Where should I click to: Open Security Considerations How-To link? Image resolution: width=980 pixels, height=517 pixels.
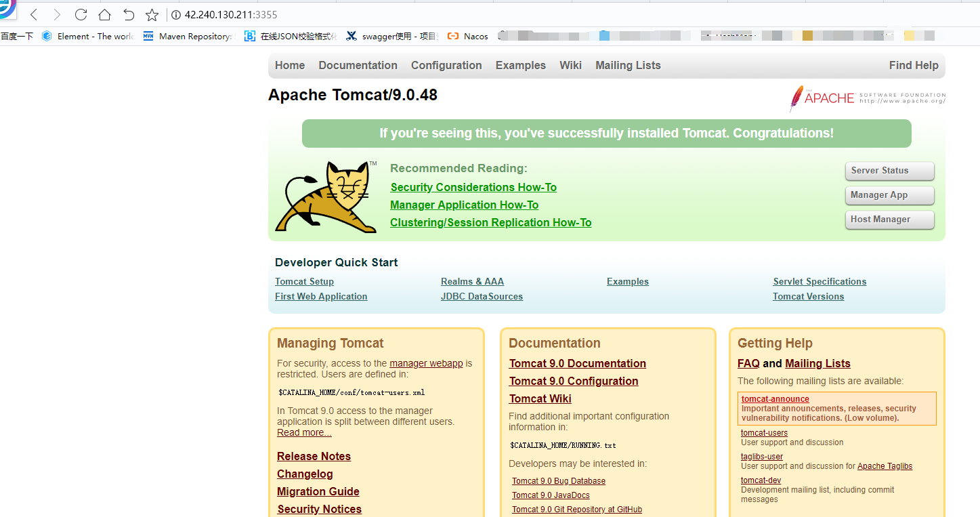(x=473, y=188)
